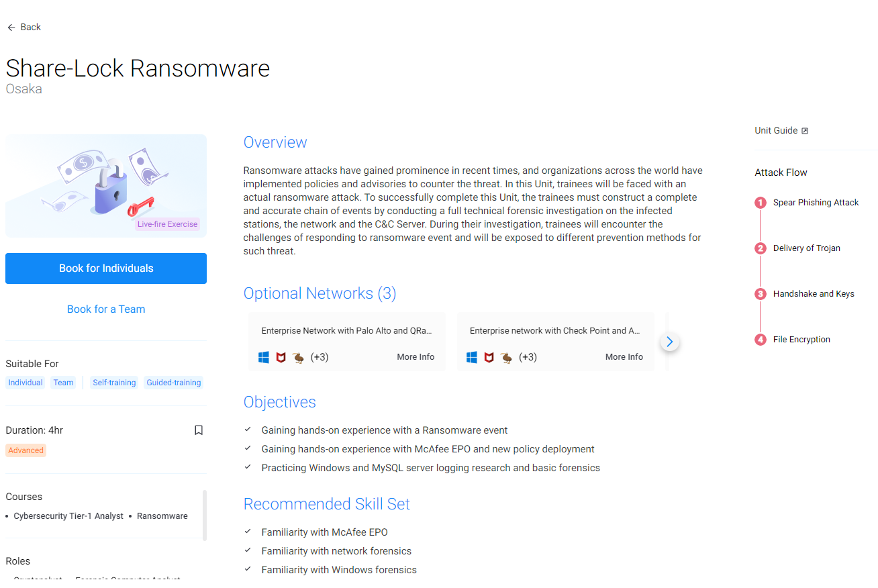The height and width of the screenshot is (588, 878).
Task: Select the Individual tag
Action: pyautogui.click(x=26, y=383)
